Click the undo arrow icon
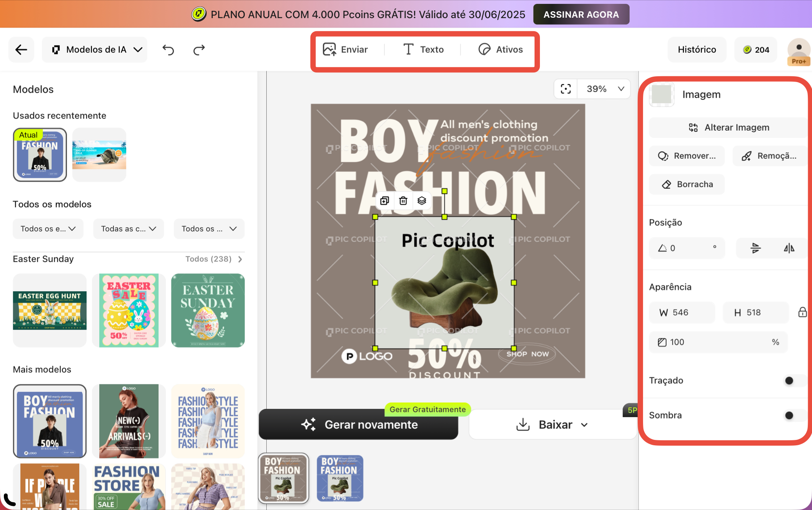812x510 pixels. pos(168,50)
